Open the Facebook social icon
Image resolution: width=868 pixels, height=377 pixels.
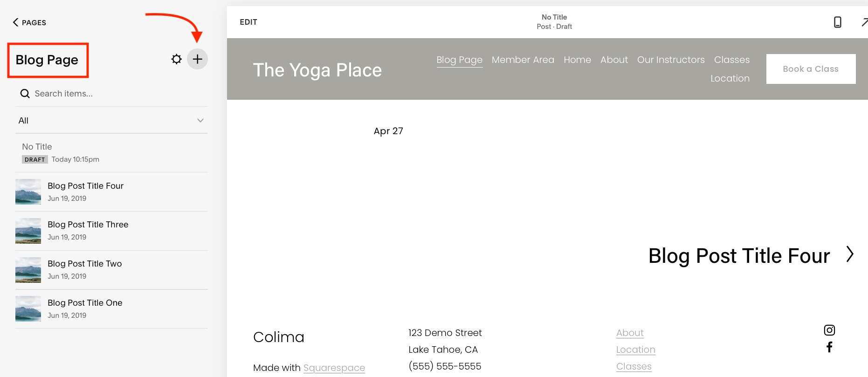(x=829, y=347)
